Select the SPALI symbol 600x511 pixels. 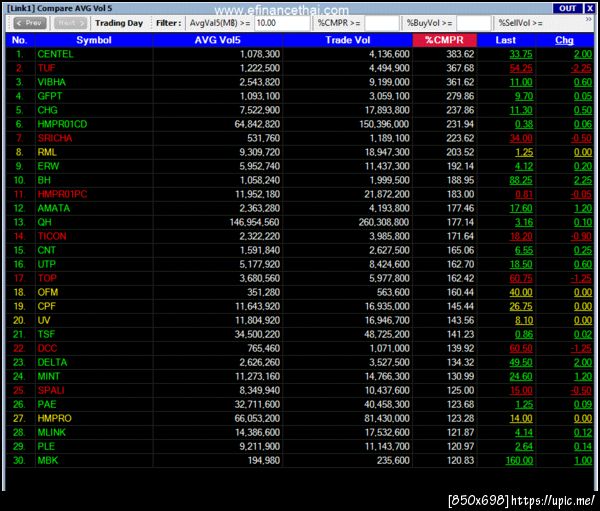coord(51,390)
